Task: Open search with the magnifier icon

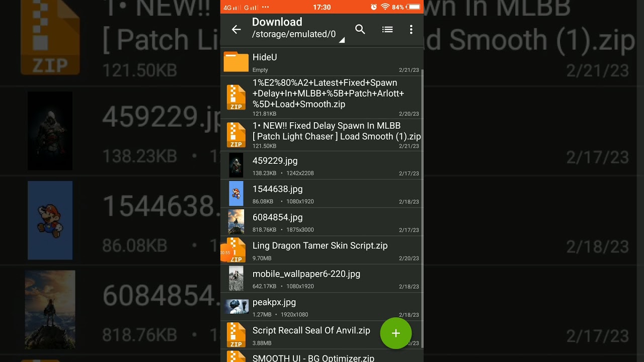Action: tap(360, 29)
